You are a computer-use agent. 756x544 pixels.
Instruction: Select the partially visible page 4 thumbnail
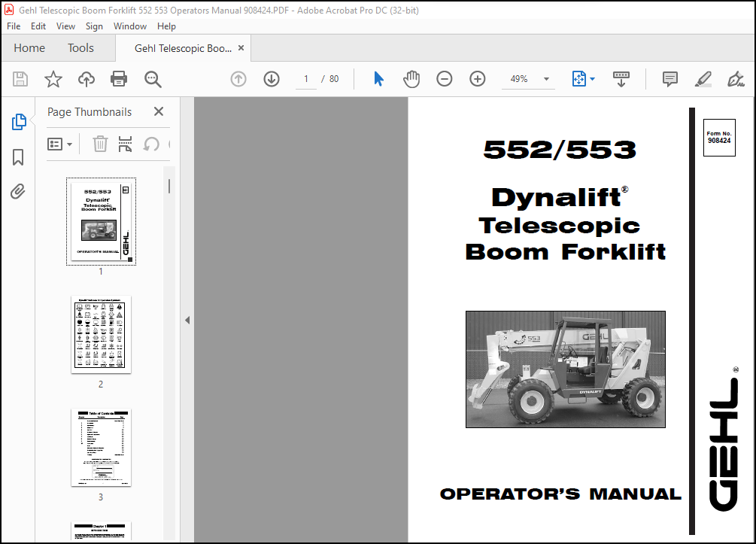click(x=102, y=531)
